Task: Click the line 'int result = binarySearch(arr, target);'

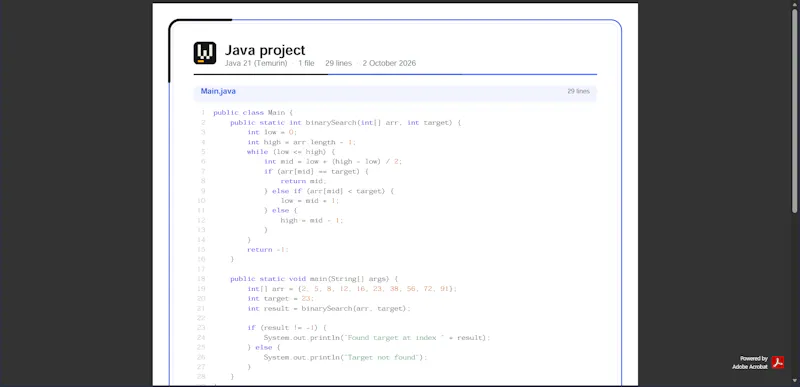Action: click(x=329, y=308)
